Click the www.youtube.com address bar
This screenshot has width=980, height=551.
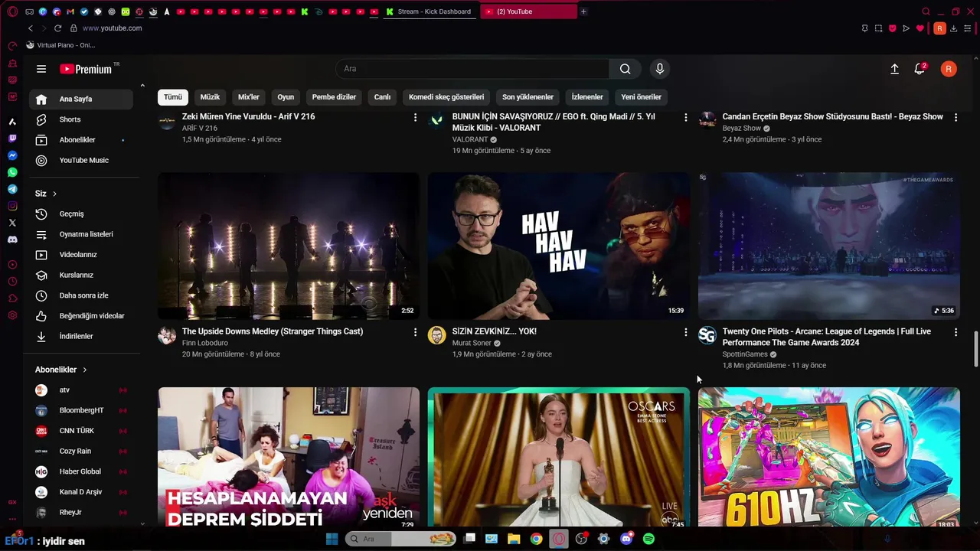[112, 28]
